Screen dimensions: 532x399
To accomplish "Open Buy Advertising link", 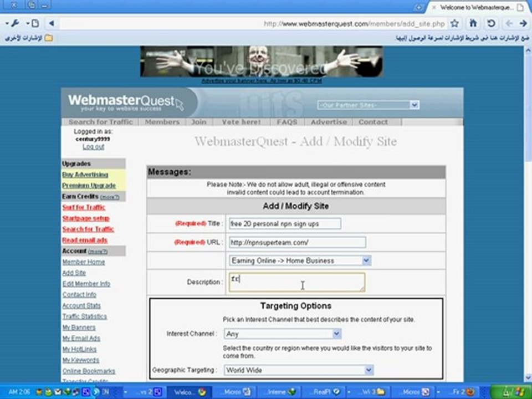I will [85, 175].
